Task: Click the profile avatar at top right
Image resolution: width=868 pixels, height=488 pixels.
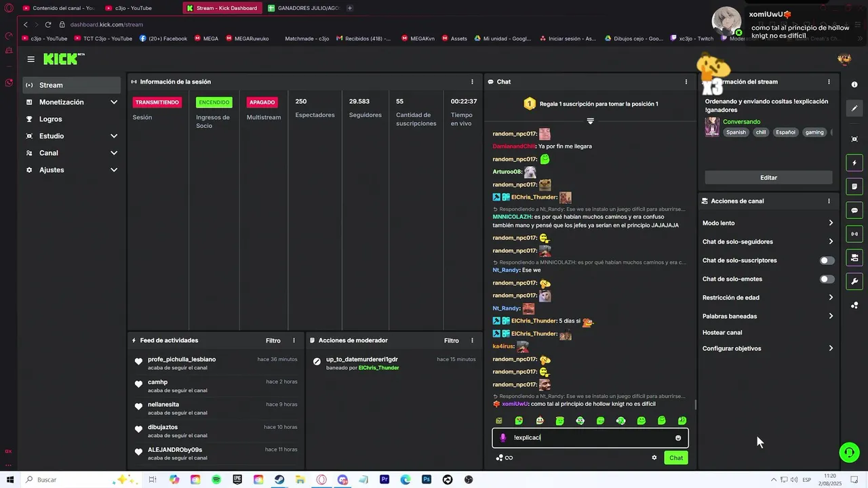Action: [844, 60]
